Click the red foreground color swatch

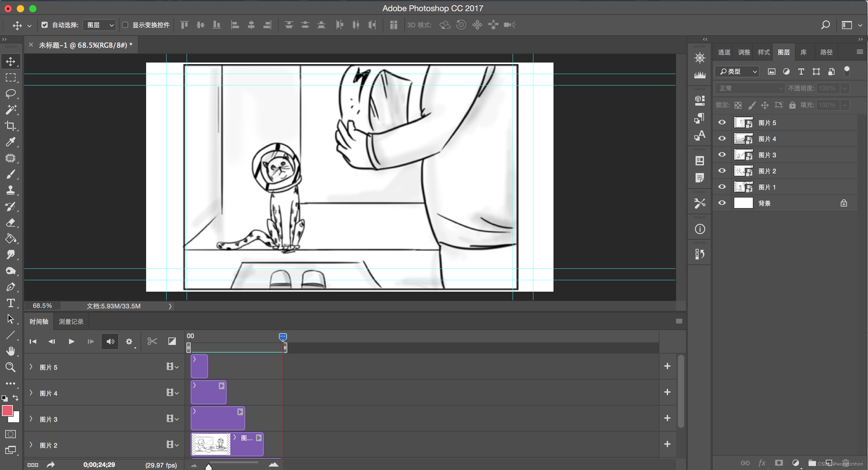[7, 411]
